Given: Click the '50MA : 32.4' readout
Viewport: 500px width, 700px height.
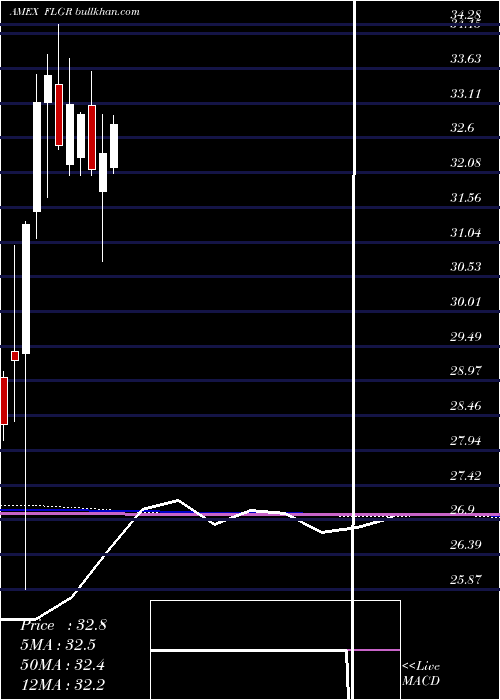Looking at the screenshot, I should [62, 665].
